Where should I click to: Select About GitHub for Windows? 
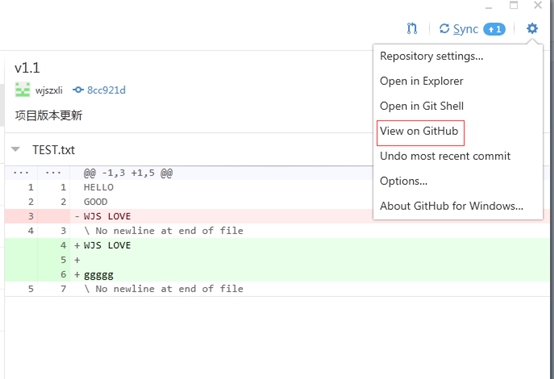click(x=451, y=206)
